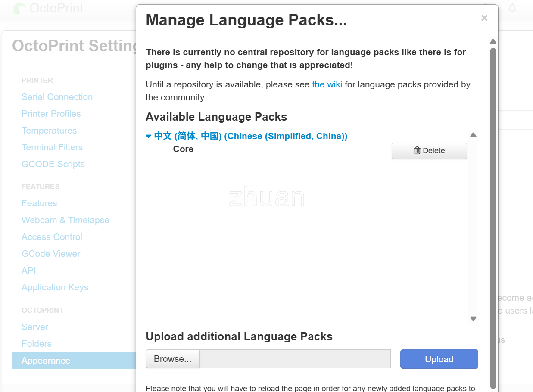Image resolution: width=533 pixels, height=392 pixels.
Task: Open Printer Profiles settings
Action: (x=51, y=114)
